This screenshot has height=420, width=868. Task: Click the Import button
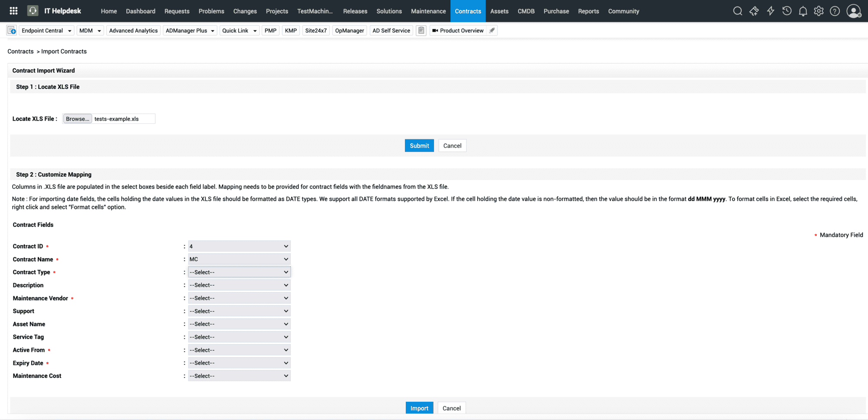coord(419,408)
